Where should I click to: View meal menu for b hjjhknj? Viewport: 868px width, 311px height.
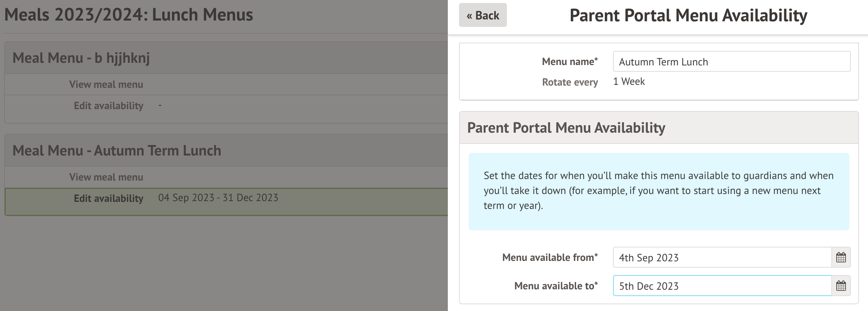point(106,84)
